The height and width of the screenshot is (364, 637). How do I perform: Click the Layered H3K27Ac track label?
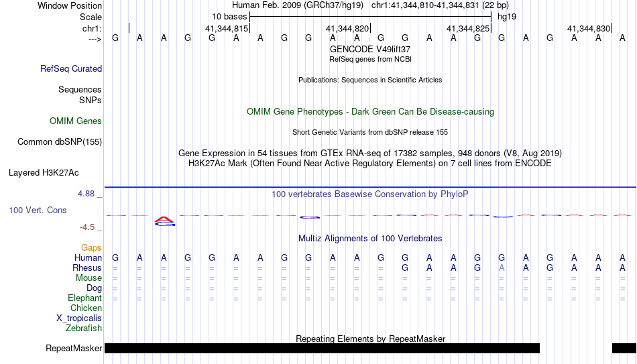tap(44, 173)
